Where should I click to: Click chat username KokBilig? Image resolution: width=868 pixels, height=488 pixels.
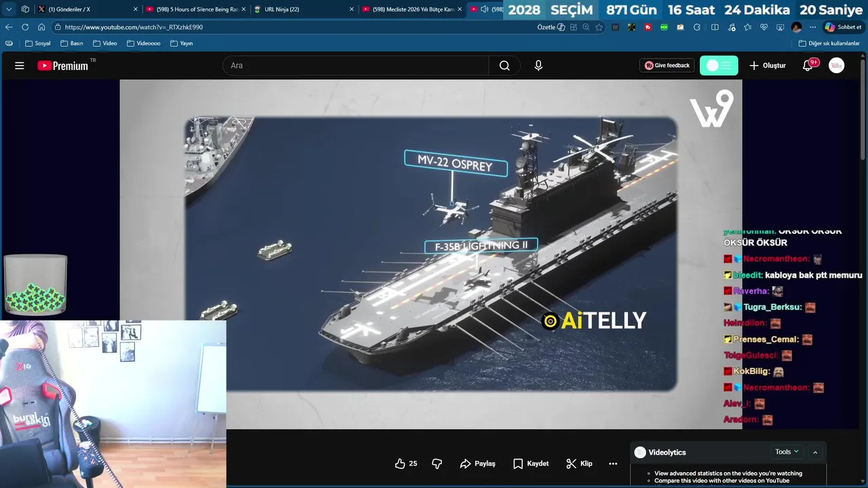tap(752, 371)
